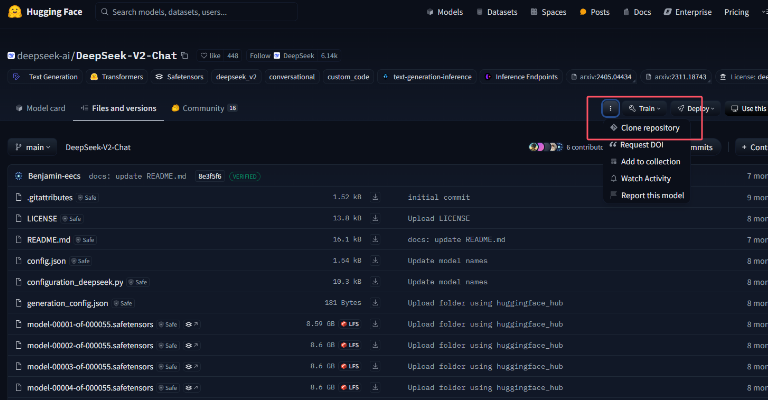Download the LICENSE file using its arrow icon
The image size is (769, 406).
375,218
